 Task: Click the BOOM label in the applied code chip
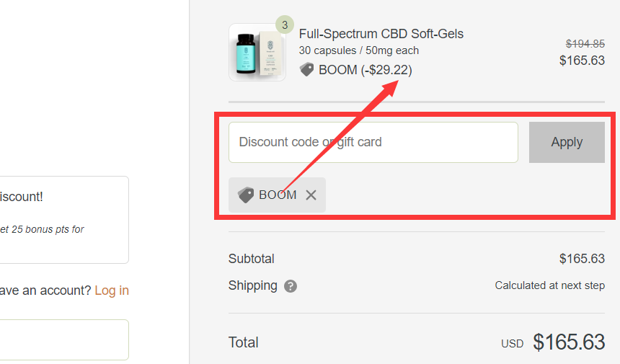pos(278,195)
